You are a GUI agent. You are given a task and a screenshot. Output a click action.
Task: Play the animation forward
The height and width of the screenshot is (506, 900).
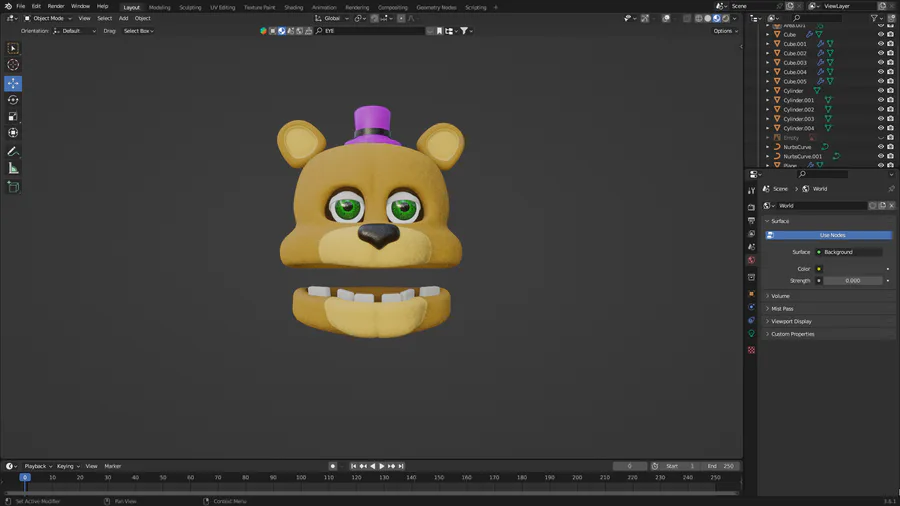[x=382, y=466]
